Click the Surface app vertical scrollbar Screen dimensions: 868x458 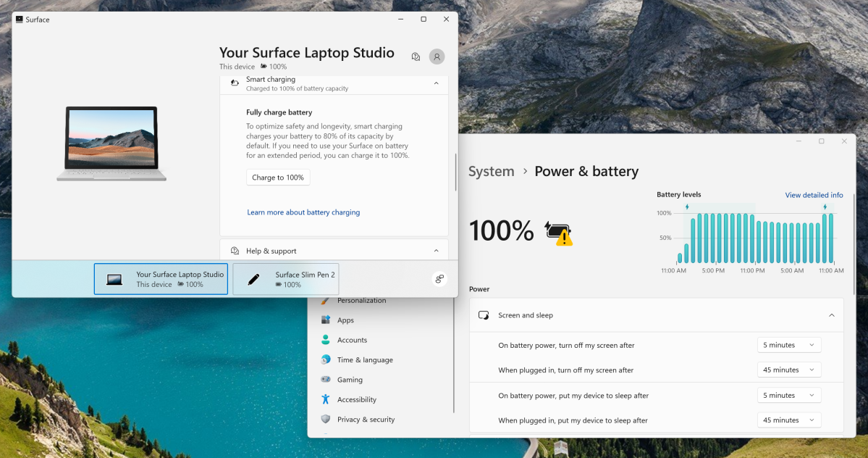click(x=455, y=172)
